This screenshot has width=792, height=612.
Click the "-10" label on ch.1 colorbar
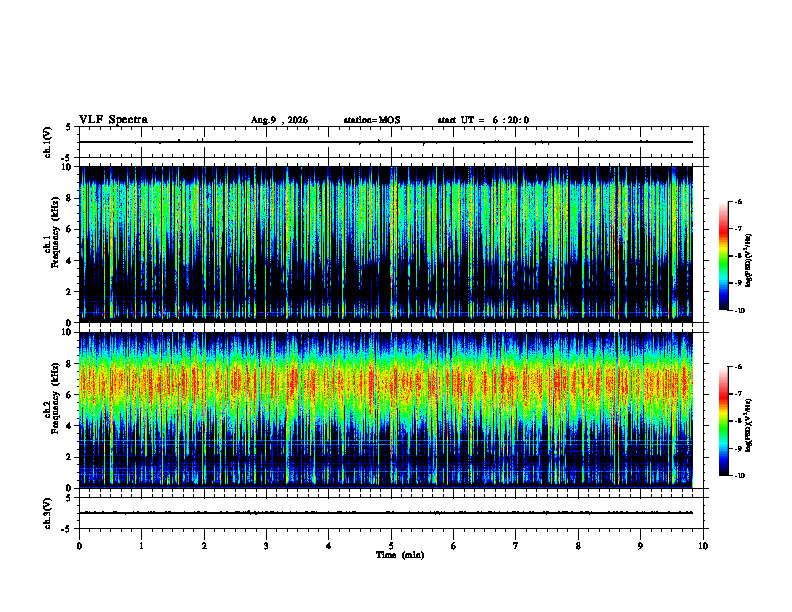[x=740, y=311]
